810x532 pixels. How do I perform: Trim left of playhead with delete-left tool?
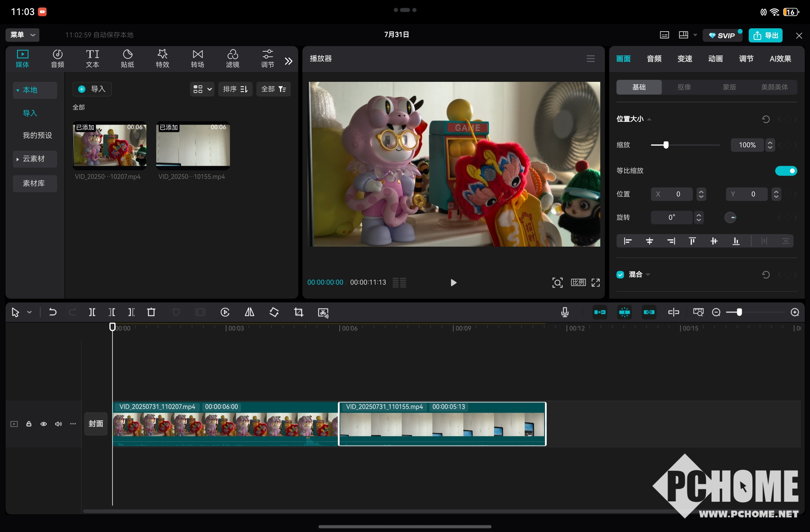tap(112, 312)
